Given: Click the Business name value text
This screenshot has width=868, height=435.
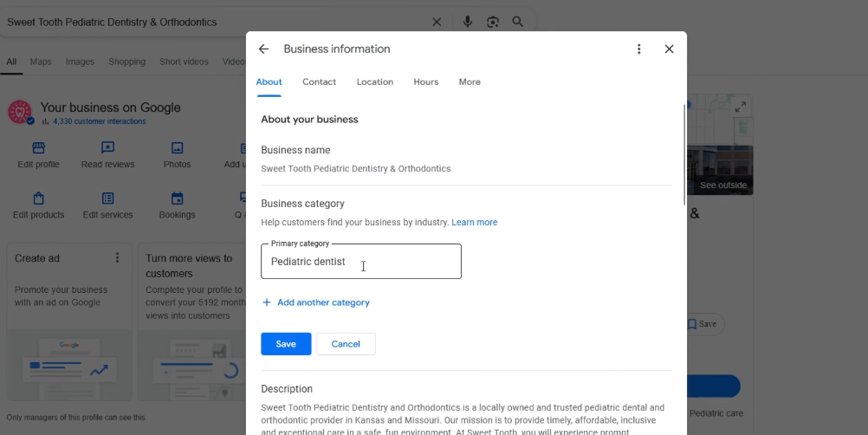Looking at the screenshot, I should pos(356,169).
